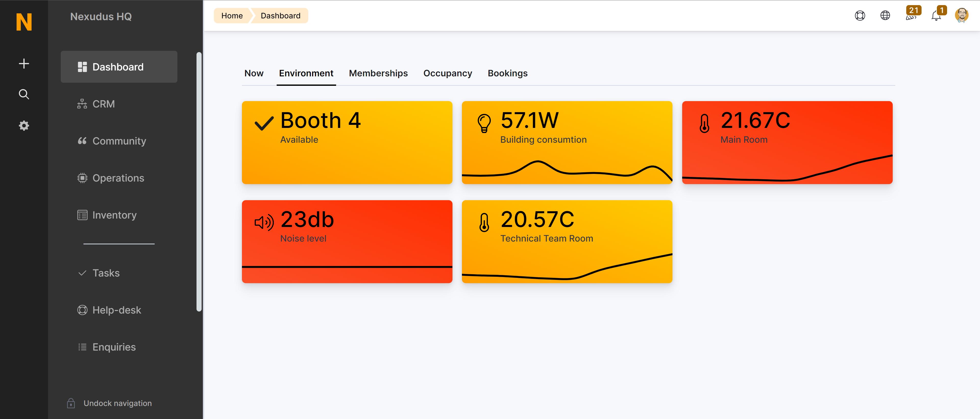Click the notifications bell icon with badge
Image resolution: width=980 pixels, height=419 pixels.
coord(937,15)
